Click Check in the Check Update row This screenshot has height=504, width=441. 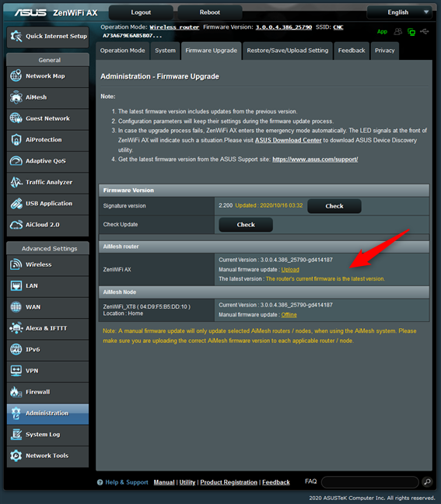[x=246, y=225]
